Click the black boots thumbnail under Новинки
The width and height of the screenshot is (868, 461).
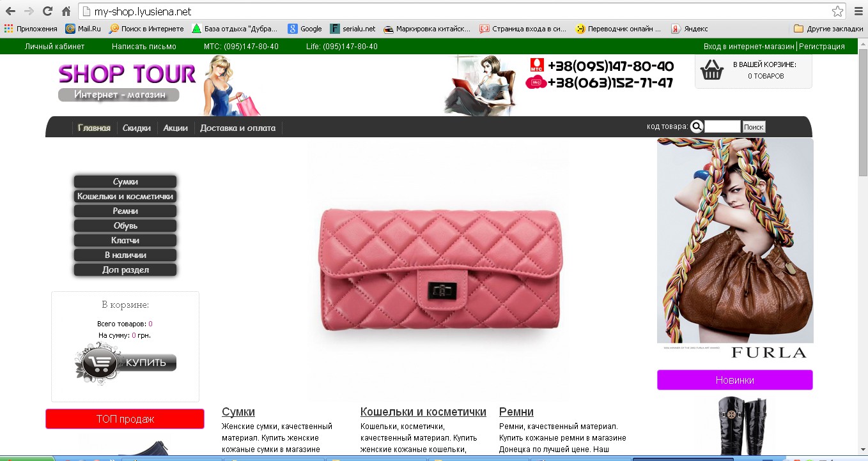(741, 427)
